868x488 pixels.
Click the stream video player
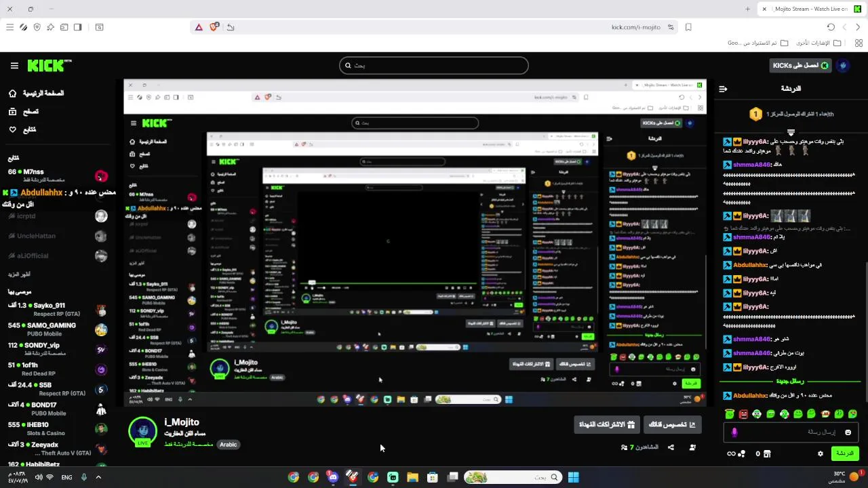pyautogui.click(x=415, y=243)
